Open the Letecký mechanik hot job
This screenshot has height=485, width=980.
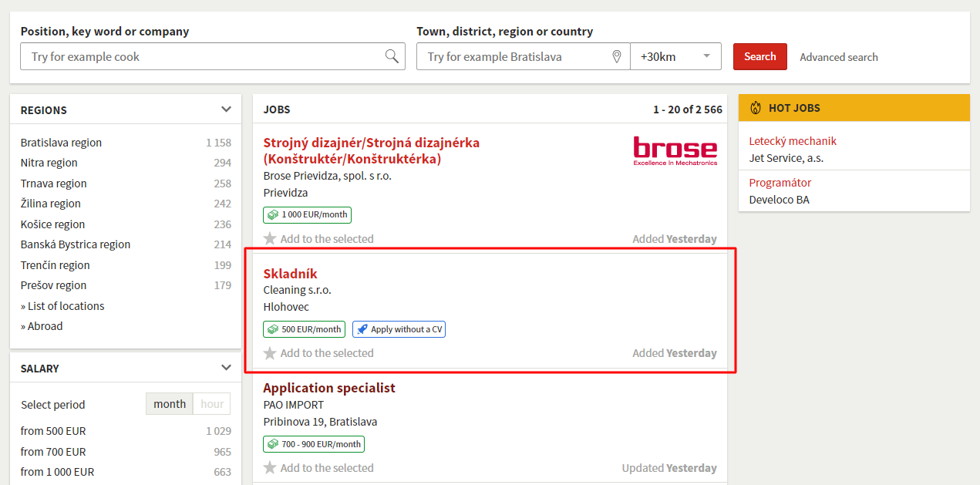[x=793, y=141]
